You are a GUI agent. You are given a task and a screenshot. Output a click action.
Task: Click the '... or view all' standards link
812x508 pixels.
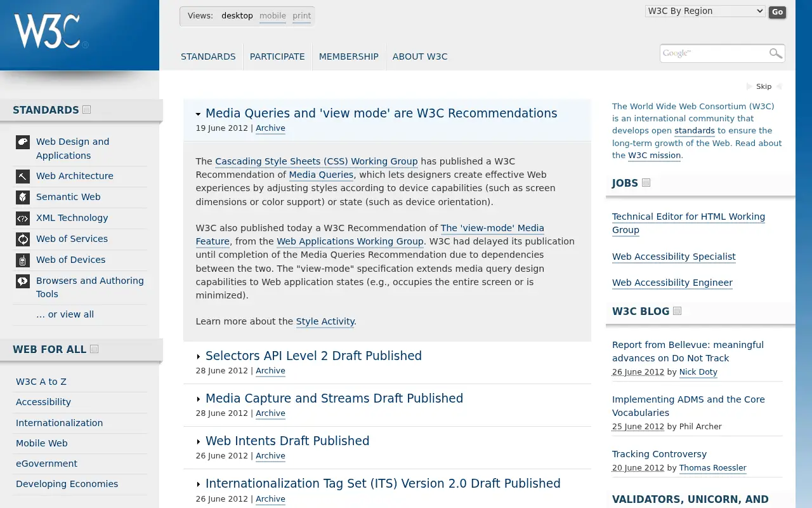(x=65, y=314)
